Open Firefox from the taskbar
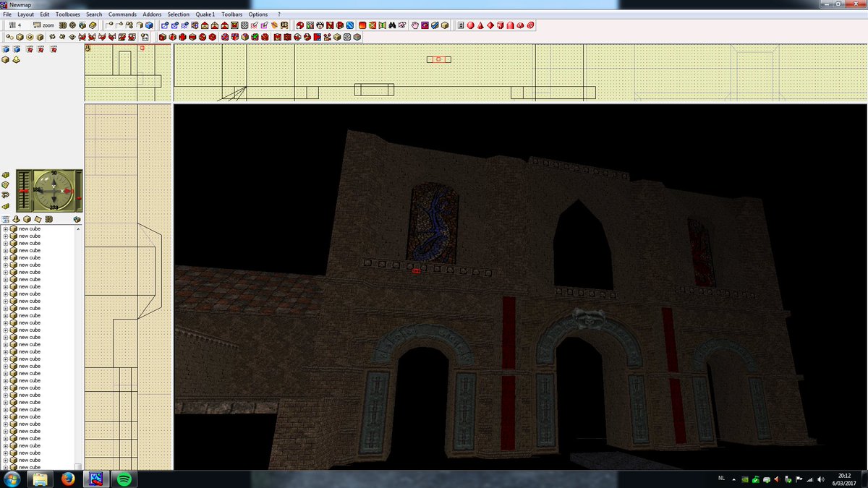This screenshot has height=488, width=868. click(69, 479)
